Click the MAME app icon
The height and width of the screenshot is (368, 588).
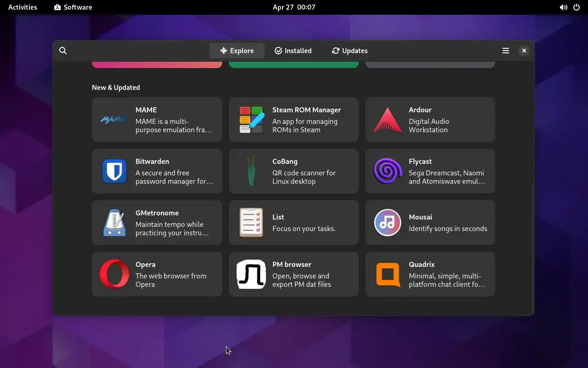114,120
